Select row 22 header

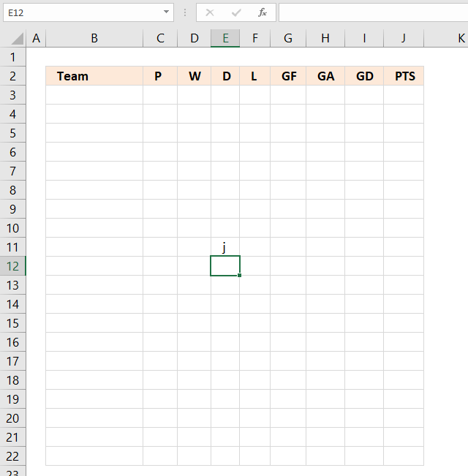coord(12,456)
